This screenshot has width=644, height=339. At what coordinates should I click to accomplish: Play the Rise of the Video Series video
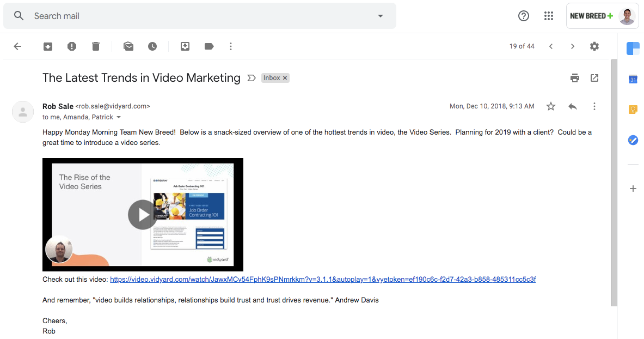click(143, 215)
